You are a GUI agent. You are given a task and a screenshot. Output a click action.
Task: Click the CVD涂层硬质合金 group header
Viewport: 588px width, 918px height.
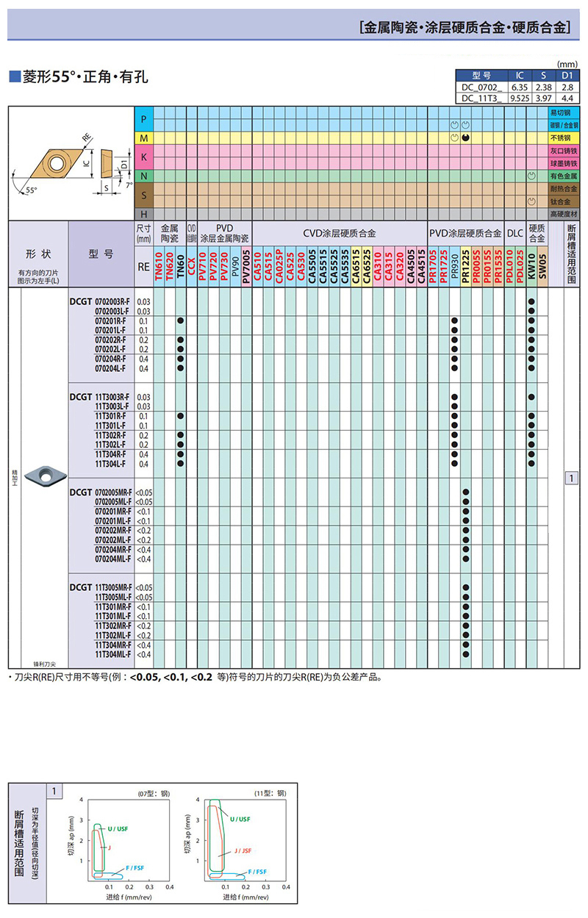point(340,233)
